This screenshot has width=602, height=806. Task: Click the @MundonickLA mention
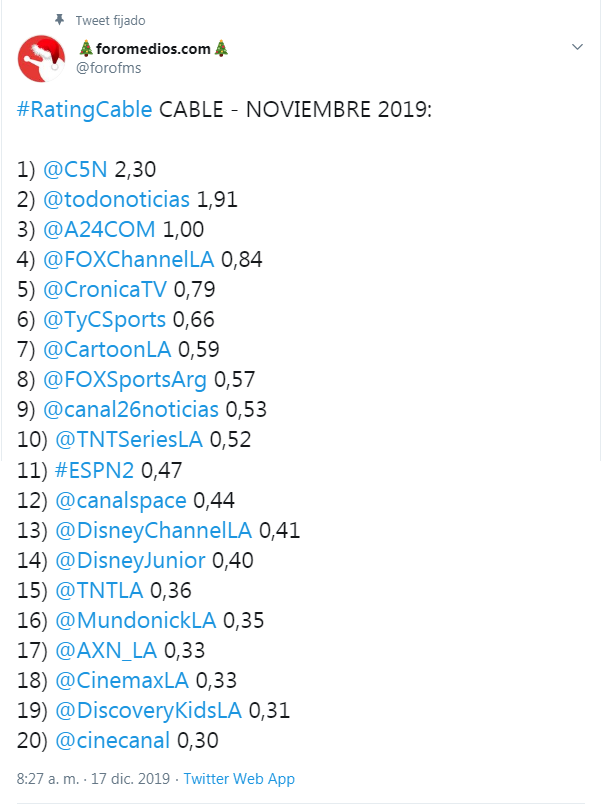tap(137, 620)
